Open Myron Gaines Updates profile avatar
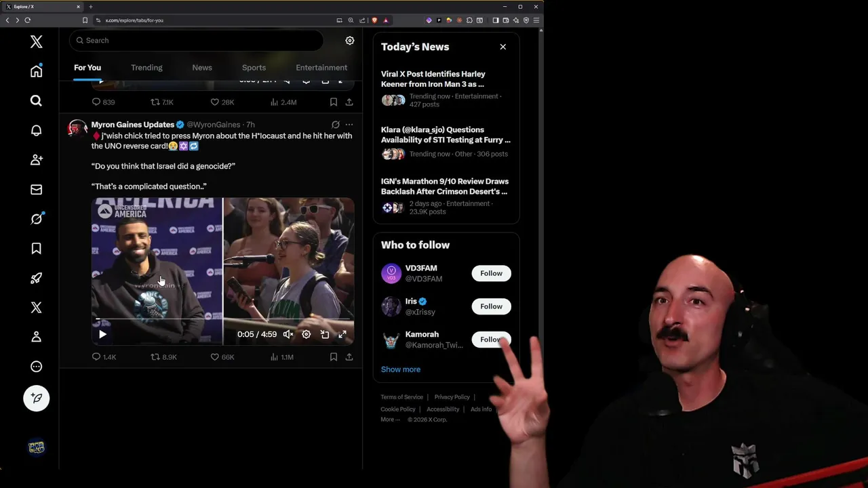This screenshot has width=868, height=488. pyautogui.click(x=77, y=129)
